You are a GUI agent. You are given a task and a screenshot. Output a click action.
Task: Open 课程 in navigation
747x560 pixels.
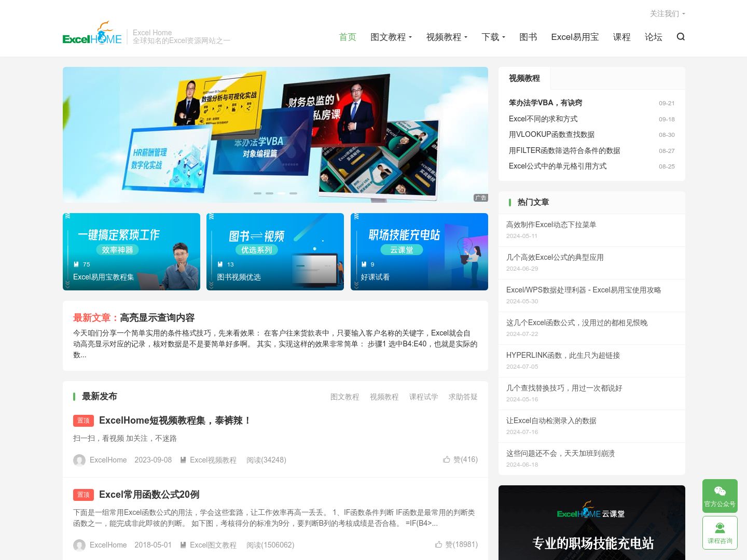point(621,37)
